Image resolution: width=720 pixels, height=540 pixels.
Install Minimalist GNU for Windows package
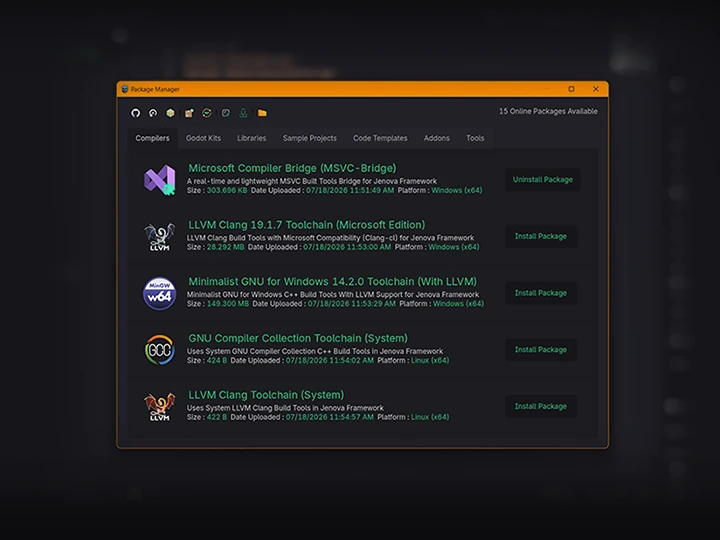541,293
